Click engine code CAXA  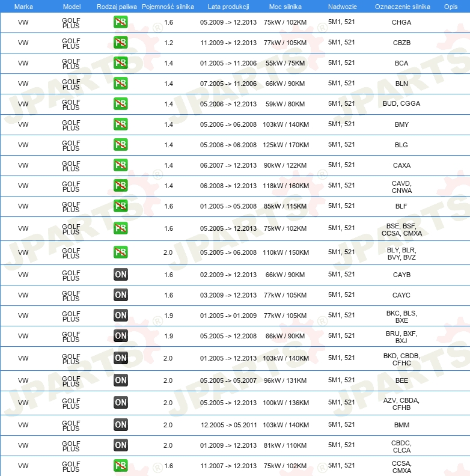click(401, 165)
